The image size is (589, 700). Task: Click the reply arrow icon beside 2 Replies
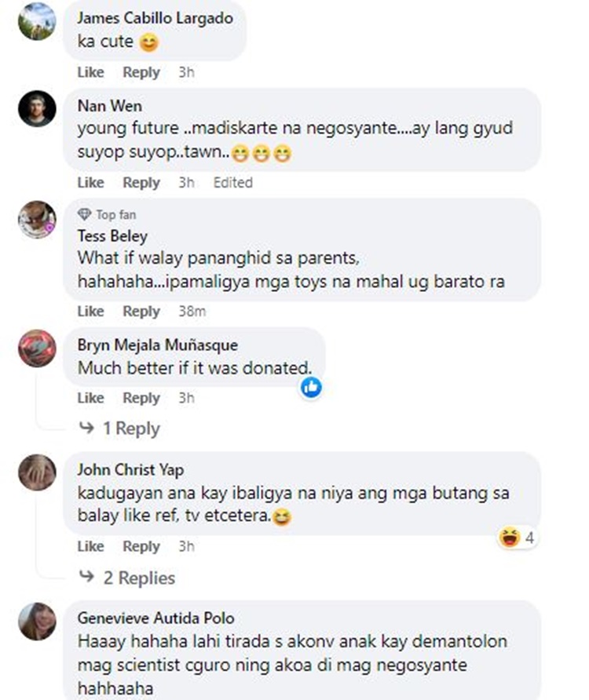click(86, 577)
